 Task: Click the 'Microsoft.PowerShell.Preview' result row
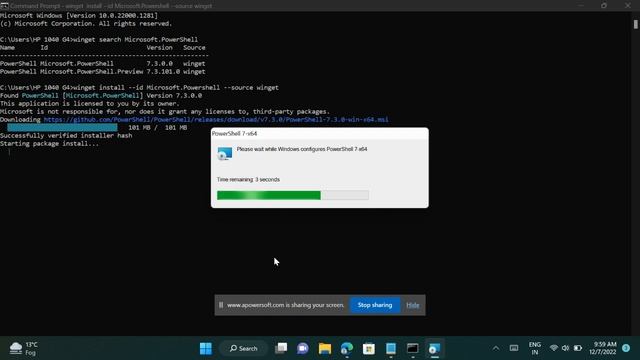point(102,72)
